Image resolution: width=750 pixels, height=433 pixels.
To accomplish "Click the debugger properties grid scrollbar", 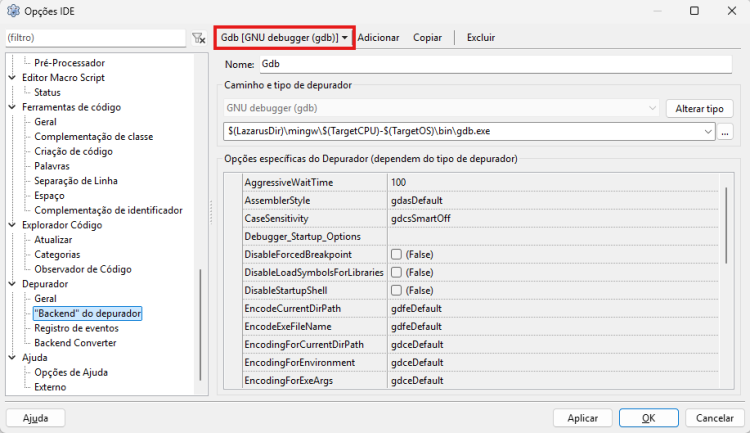I will [x=726, y=225].
